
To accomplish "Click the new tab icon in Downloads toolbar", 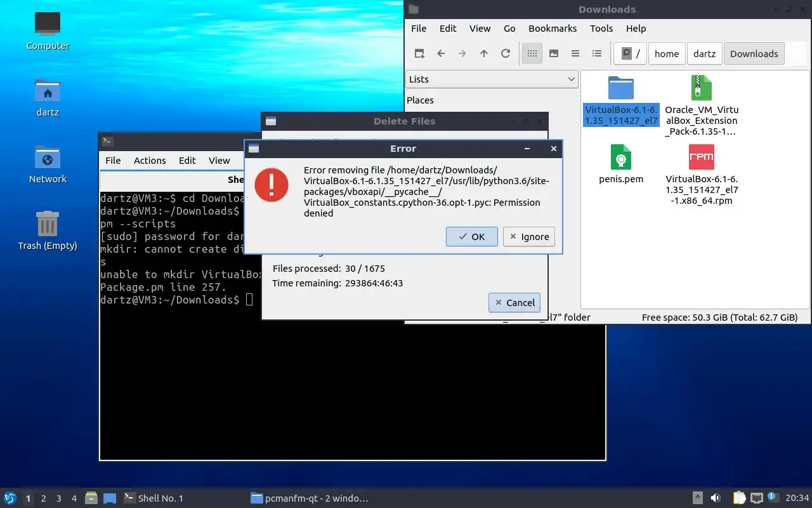I will (419, 54).
